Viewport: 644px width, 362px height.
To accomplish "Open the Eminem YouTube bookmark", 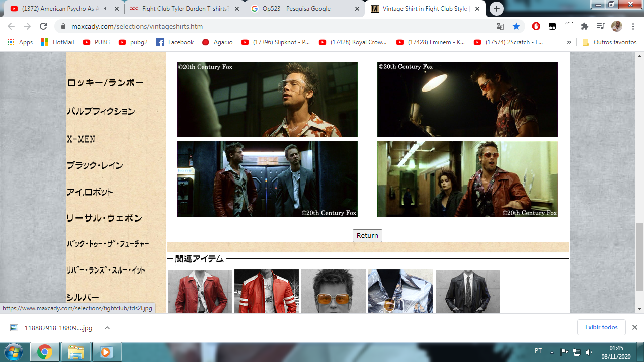I will [x=431, y=42].
